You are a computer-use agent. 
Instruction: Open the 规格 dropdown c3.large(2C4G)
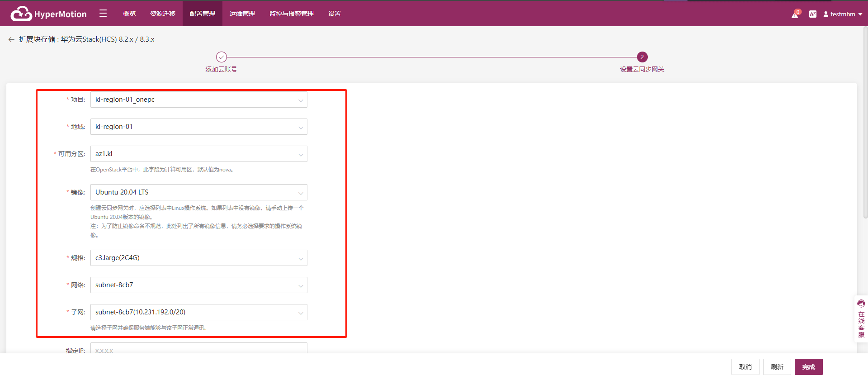click(x=199, y=258)
